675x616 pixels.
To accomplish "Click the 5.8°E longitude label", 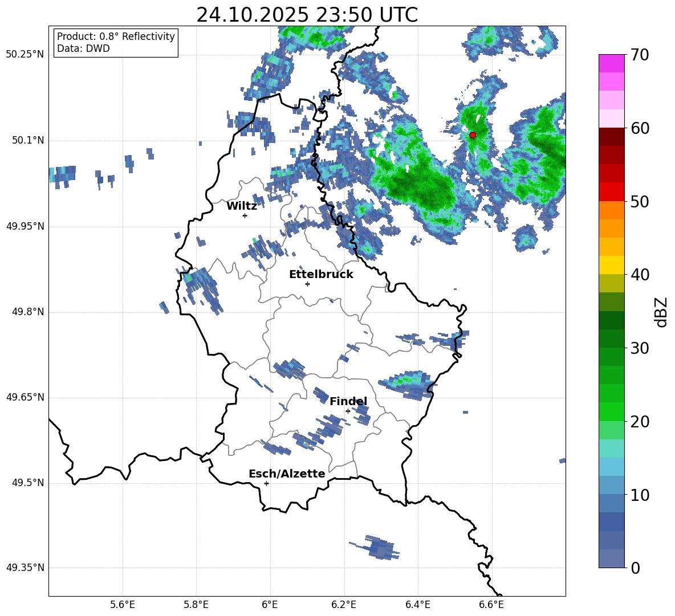I will point(196,605).
